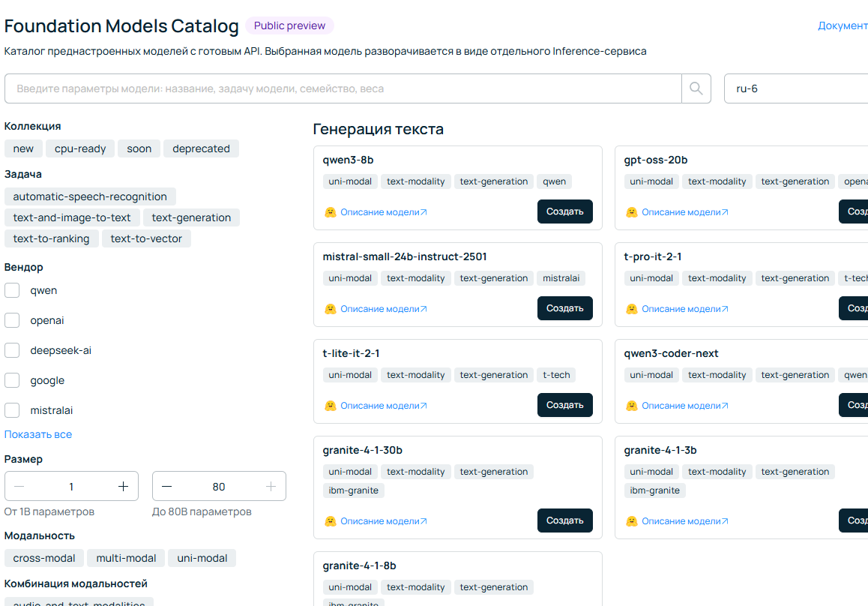Filter by text-generation task in sidebar

pyautogui.click(x=191, y=217)
